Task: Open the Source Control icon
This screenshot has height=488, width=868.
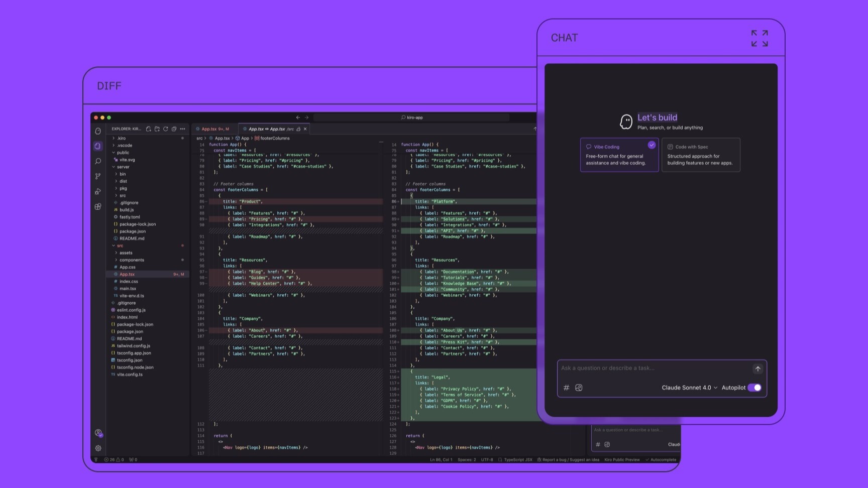Action: point(98,176)
